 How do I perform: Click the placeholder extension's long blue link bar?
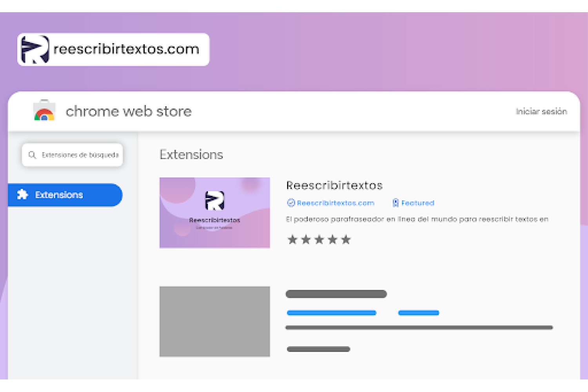(332, 313)
